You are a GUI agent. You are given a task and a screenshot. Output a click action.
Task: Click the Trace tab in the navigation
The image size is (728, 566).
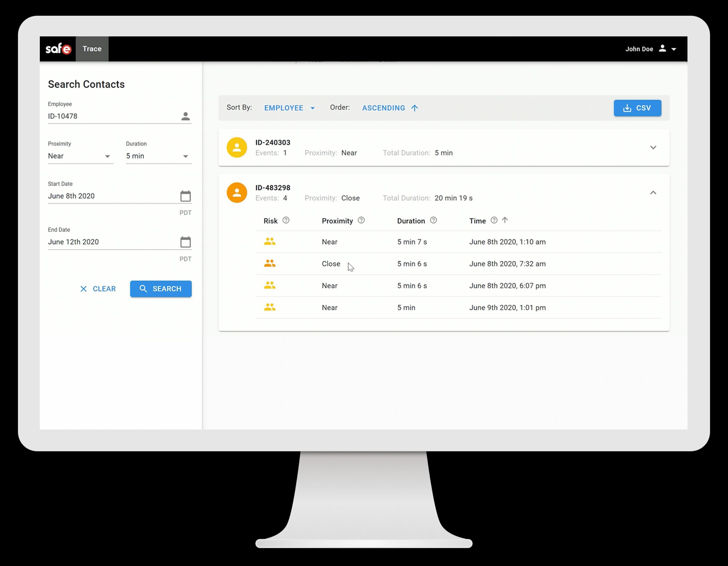tap(92, 49)
